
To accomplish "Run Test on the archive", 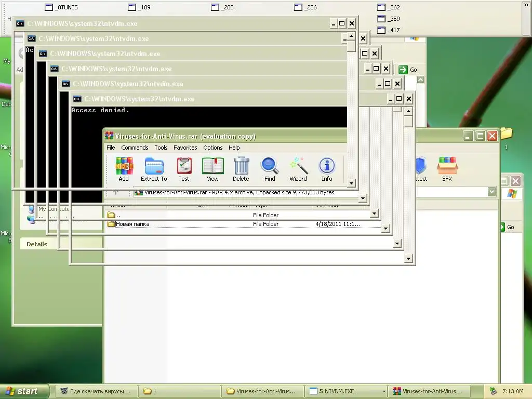I will point(184,169).
